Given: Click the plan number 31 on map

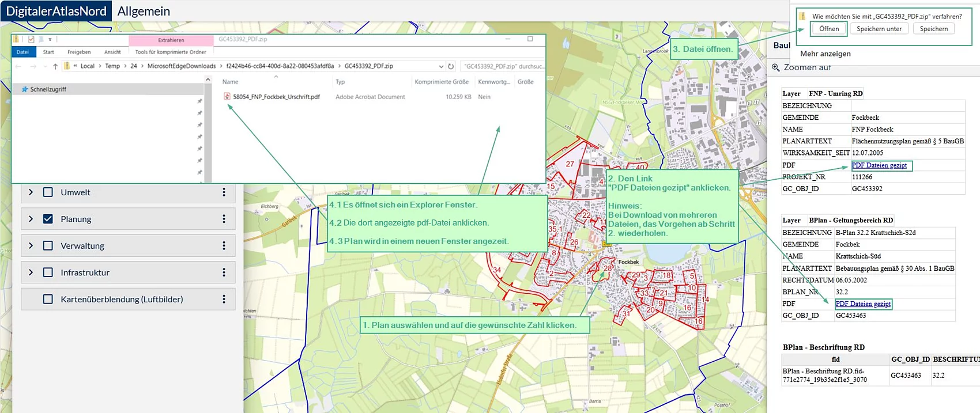Looking at the screenshot, I should (x=626, y=314).
